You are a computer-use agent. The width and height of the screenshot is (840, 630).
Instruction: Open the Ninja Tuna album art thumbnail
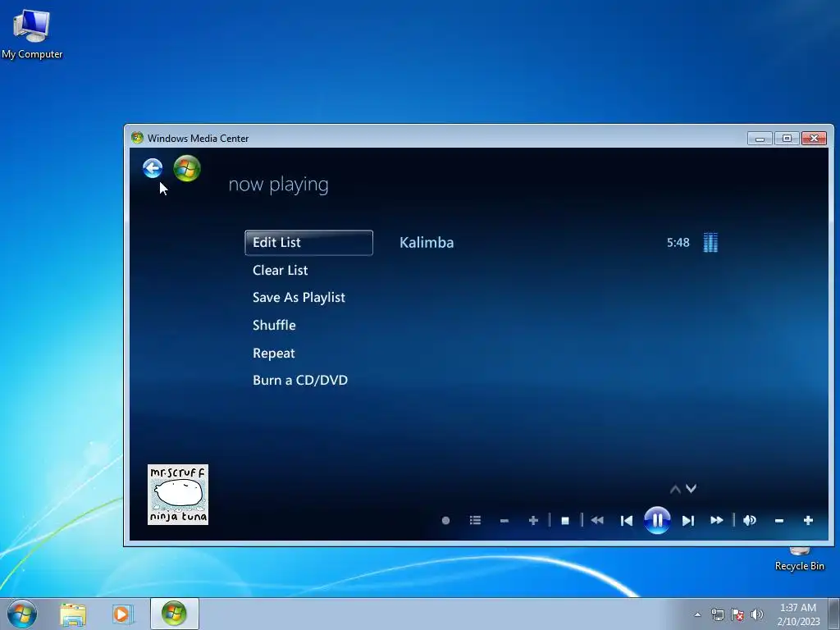coord(178,495)
